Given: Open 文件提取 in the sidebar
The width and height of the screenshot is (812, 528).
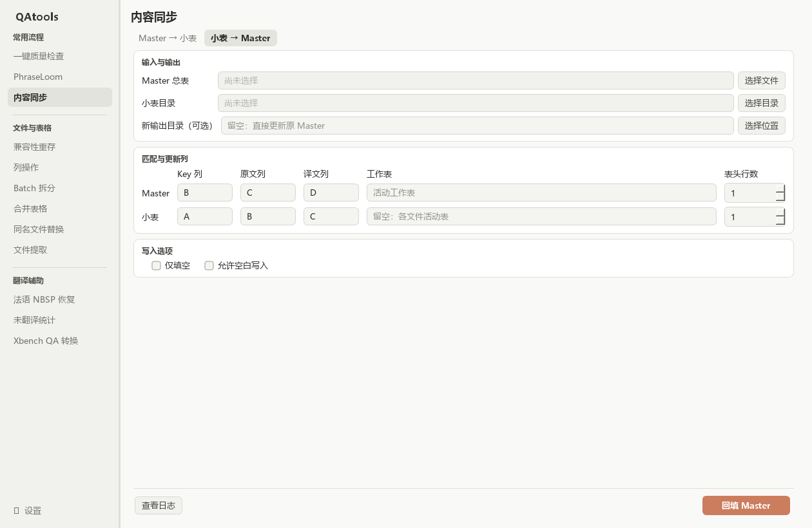Looking at the screenshot, I should point(60,250).
